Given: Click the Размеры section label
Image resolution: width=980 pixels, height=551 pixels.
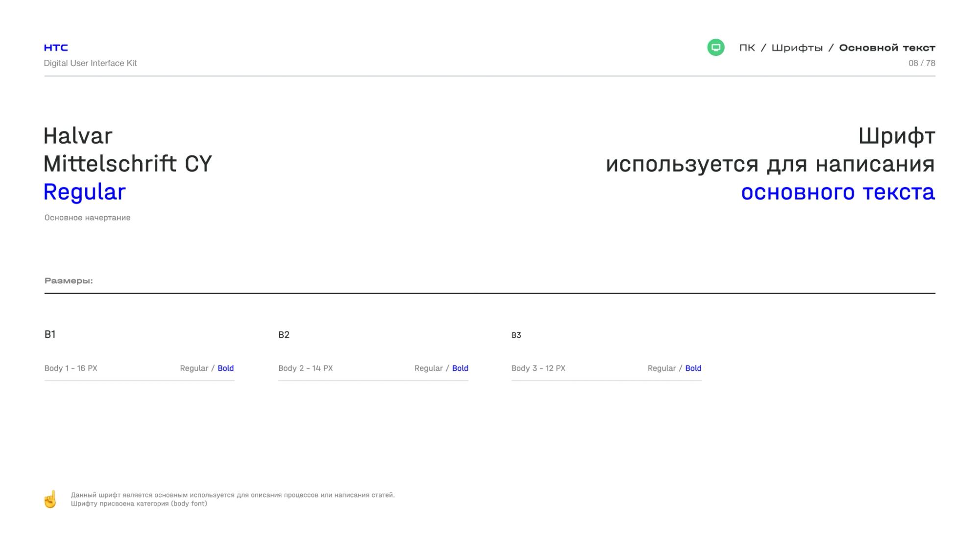Looking at the screenshot, I should 69,281.
